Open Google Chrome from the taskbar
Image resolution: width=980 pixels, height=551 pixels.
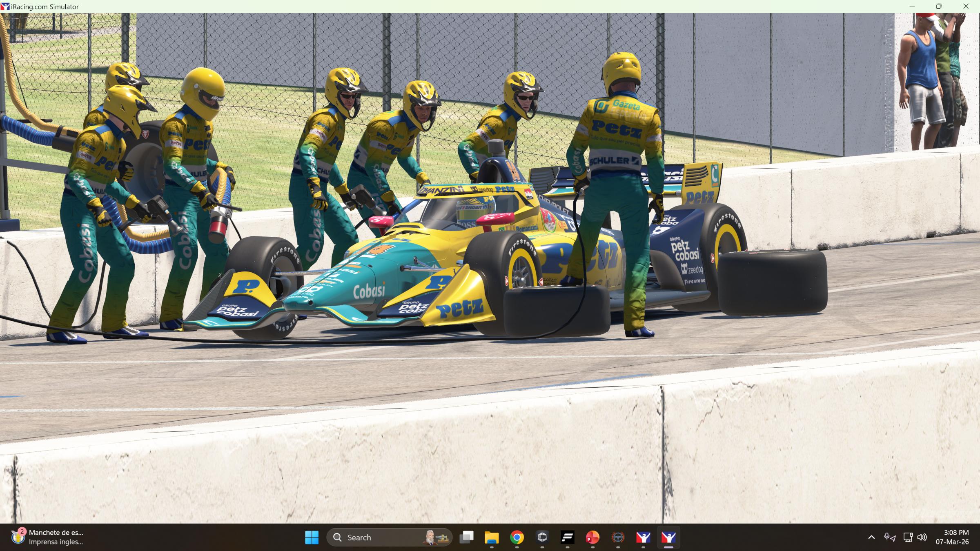tap(517, 538)
